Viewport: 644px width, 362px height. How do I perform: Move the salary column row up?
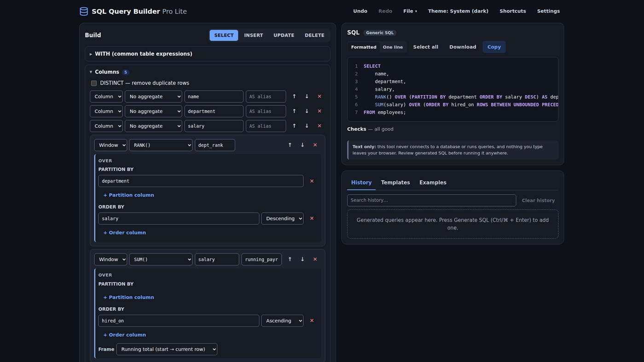pos(294,126)
